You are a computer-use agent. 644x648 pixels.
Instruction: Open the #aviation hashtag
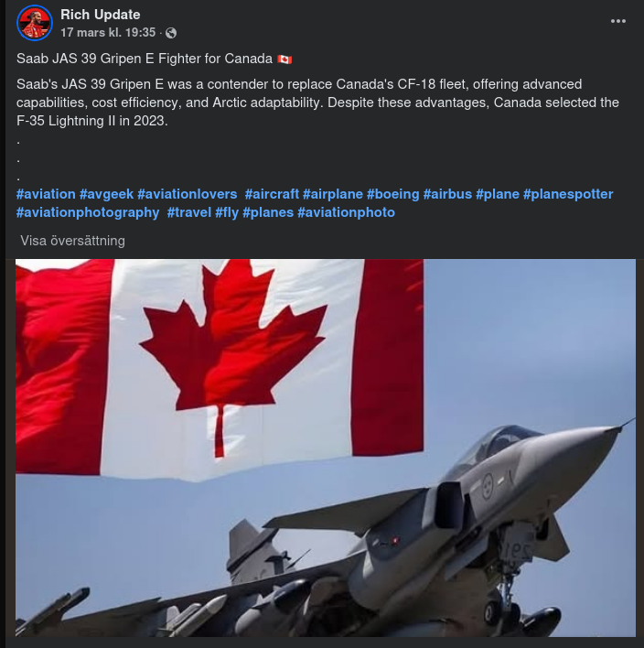[x=46, y=194]
